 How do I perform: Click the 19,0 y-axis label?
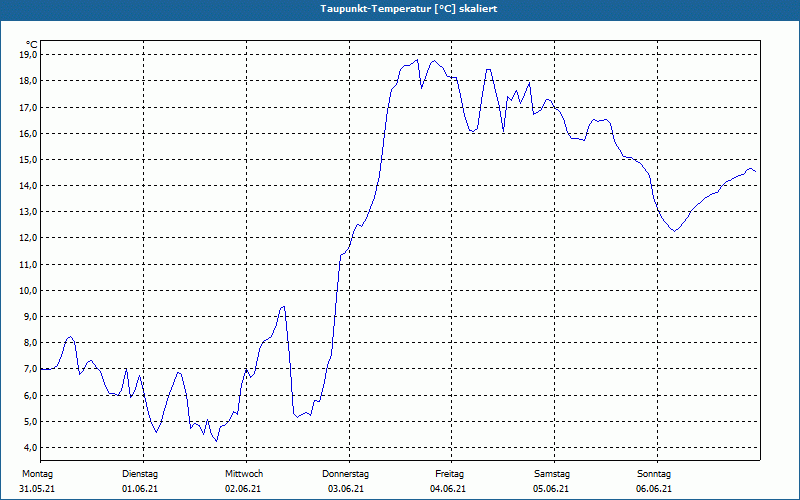click(28, 55)
